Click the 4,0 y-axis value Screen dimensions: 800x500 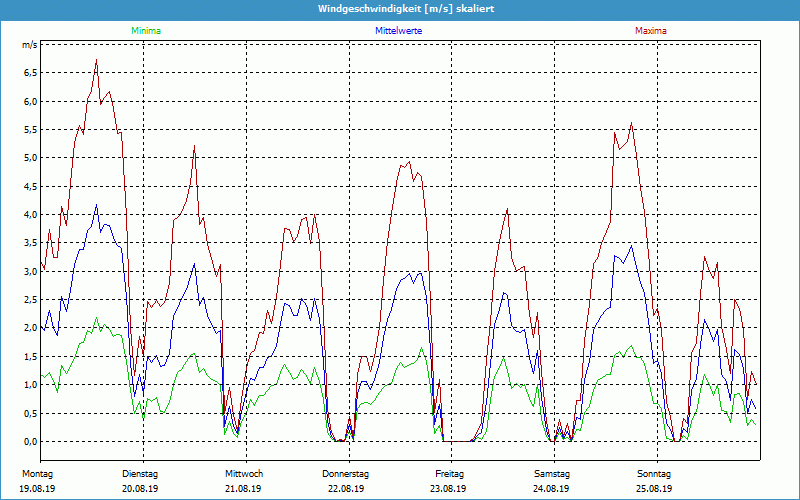pos(30,215)
